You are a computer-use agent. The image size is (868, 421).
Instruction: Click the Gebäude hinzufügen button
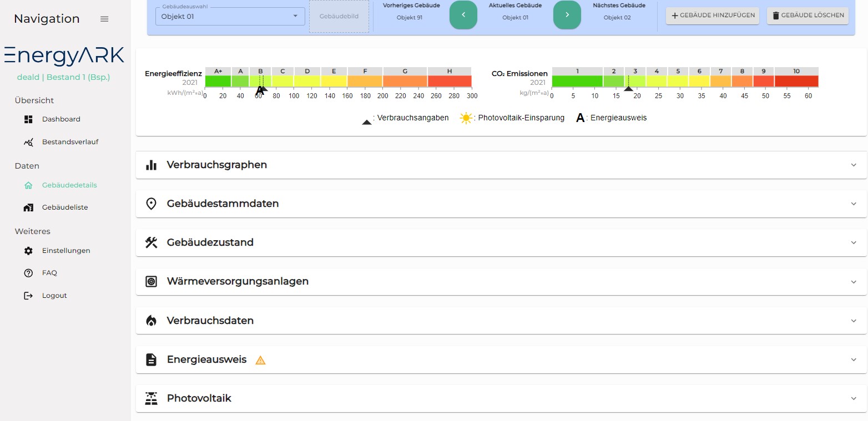713,16
